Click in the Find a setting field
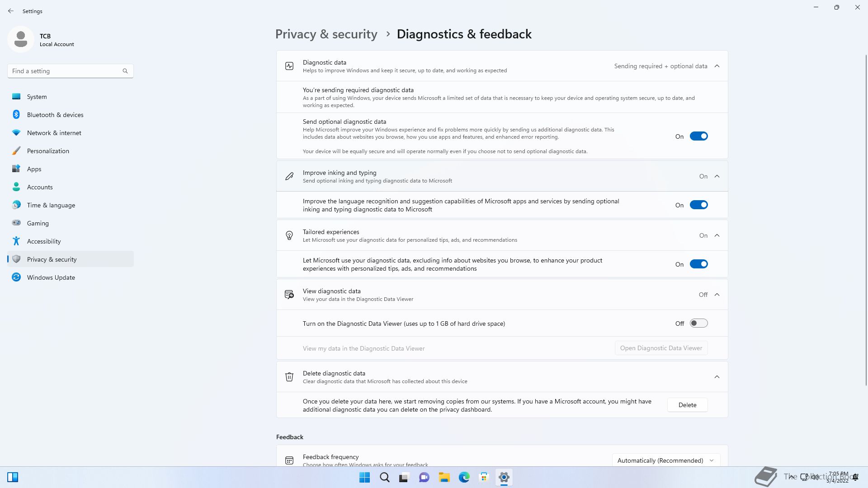 coord(70,71)
